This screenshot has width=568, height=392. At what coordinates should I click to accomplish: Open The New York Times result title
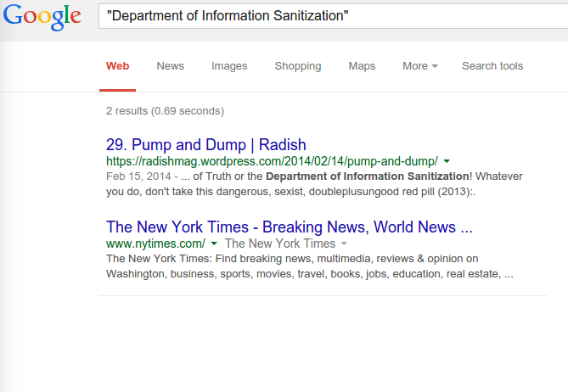pos(290,227)
